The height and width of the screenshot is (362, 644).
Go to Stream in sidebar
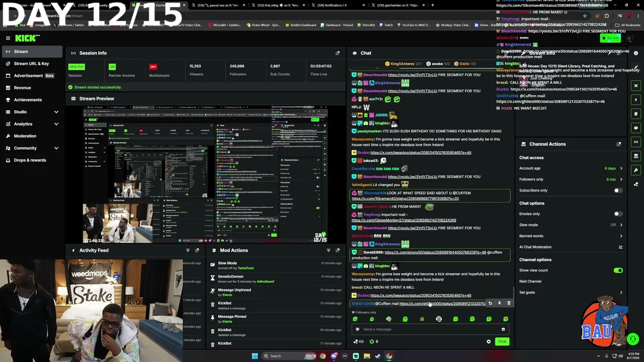32,51
